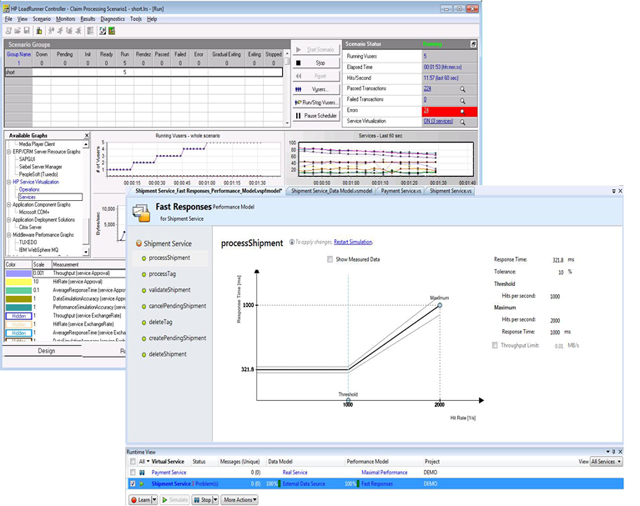Click the Response Time value field

[x=558, y=260]
